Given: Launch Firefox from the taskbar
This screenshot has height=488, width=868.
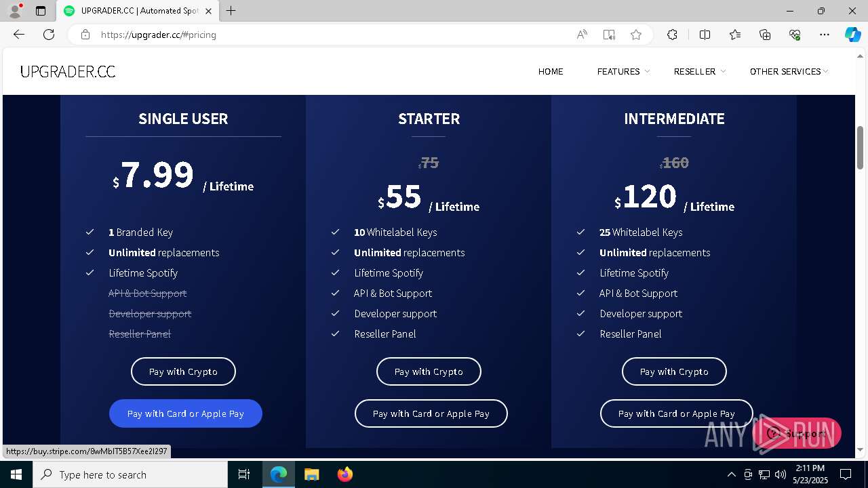Looking at the screenshot, I should (344, 474).
